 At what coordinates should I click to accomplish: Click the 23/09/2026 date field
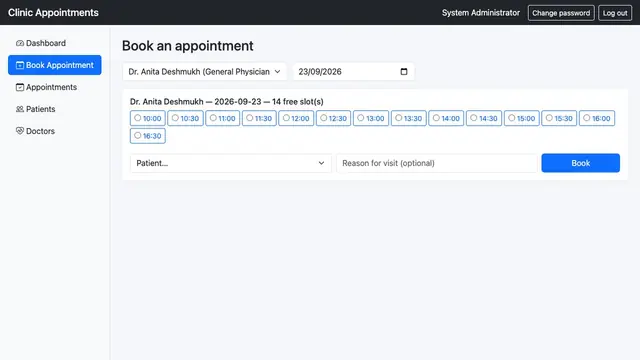[353, 72]
